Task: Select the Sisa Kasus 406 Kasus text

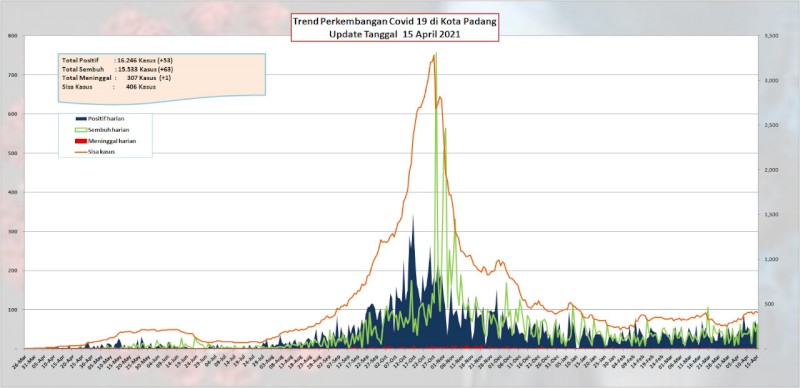Action: point(109,87)
